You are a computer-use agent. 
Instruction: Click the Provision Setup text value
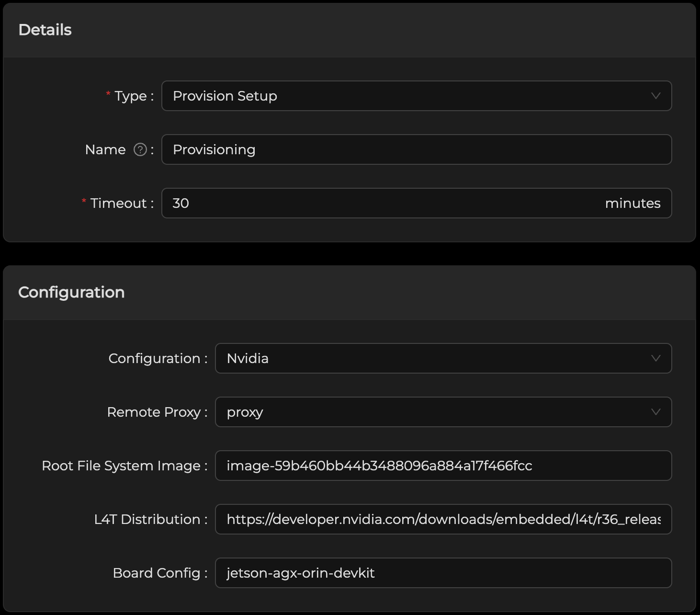point(225,96)
